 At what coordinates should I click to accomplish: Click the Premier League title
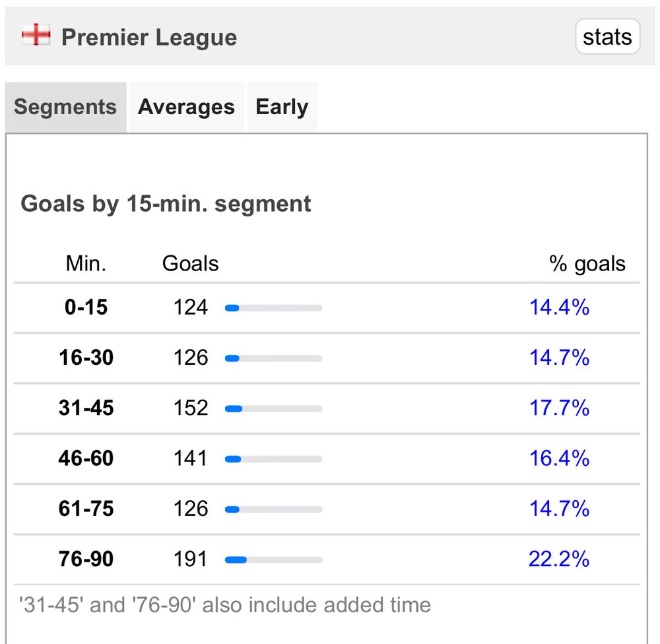coord(149,38)
